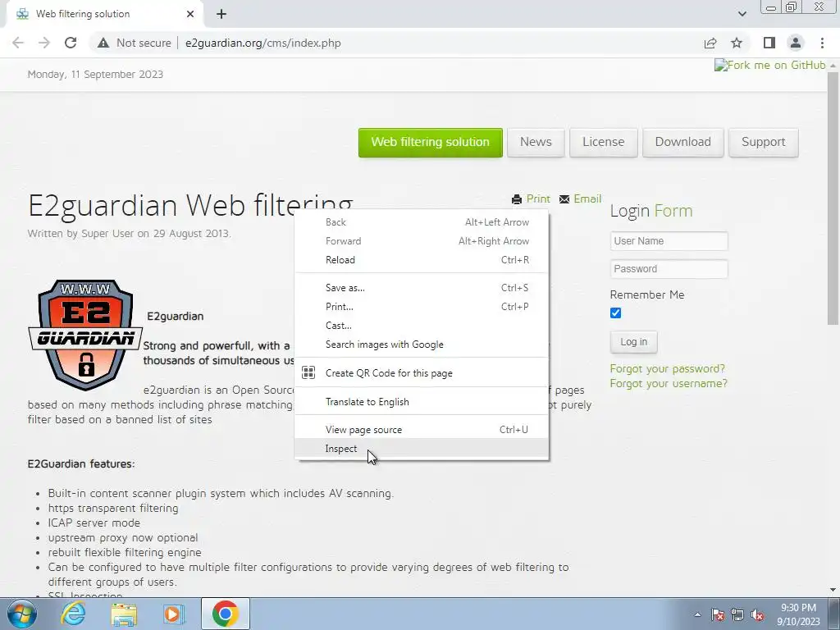Open the License nav button
Viewport: 840px width, 630px height.
(x=603, y=142)
